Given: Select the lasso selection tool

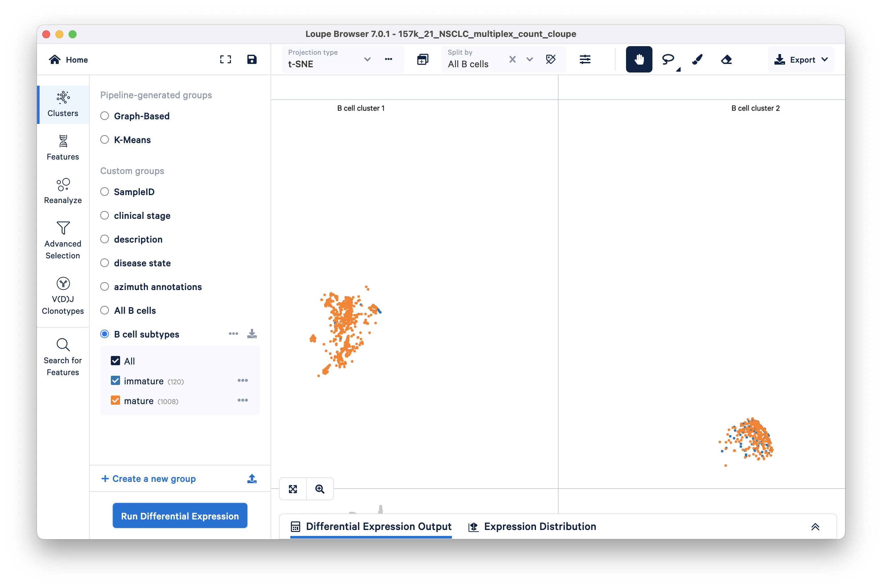Looking at the screenshot, I should click(x=668, y=59).
